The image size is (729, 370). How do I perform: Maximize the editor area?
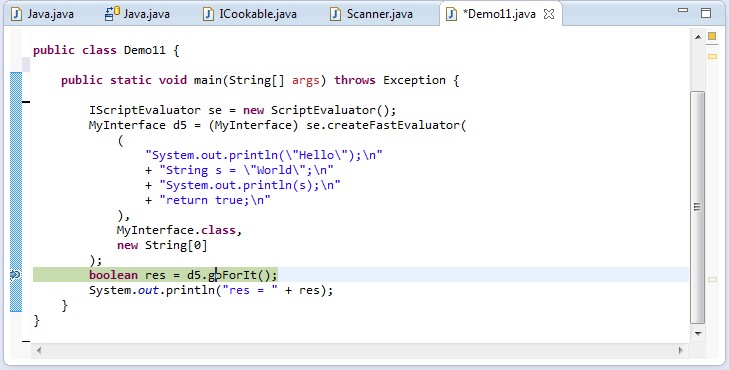click(x=706, y=13)
